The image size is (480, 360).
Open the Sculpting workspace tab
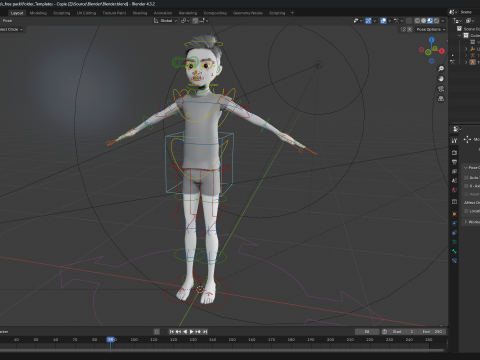point(62,13)
